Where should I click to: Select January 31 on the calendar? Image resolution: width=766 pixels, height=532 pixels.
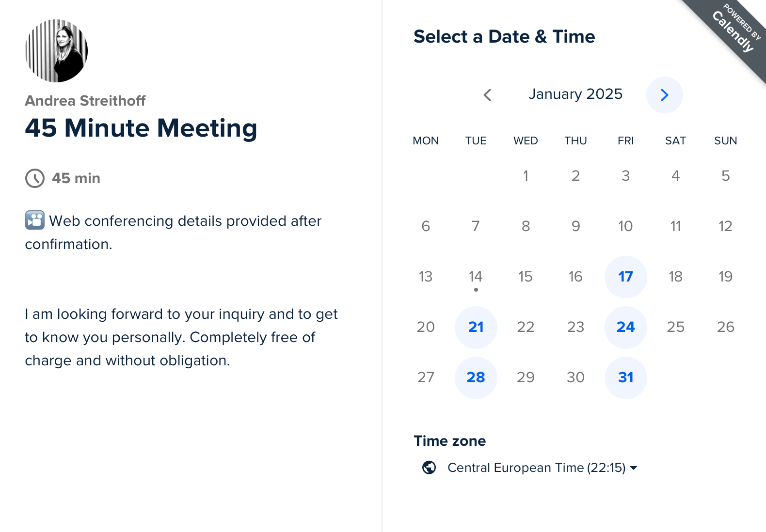point(625,377)
